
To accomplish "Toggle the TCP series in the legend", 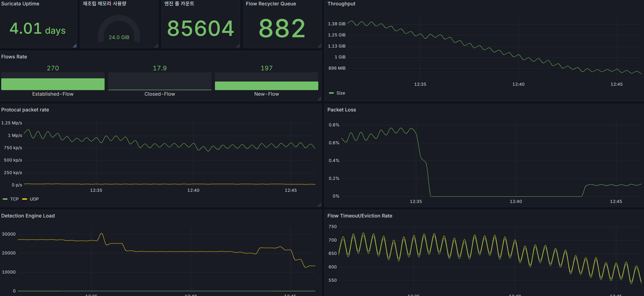I will pyautogui.click(x=15, y=199).
